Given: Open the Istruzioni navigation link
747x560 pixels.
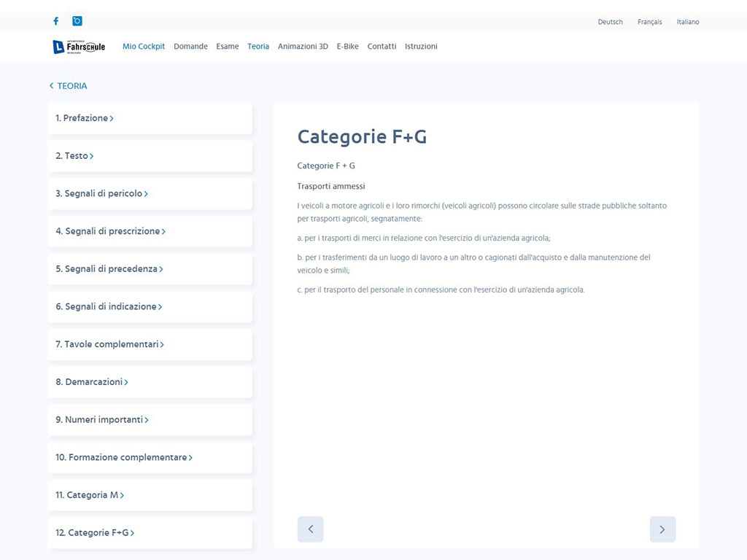Looking at the screenshot, I should tap(421, 47).
